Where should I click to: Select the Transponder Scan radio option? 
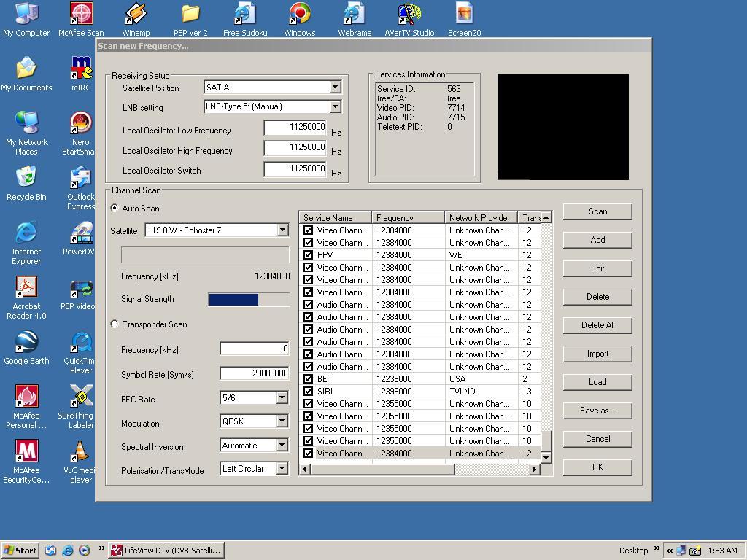[115, 324]
